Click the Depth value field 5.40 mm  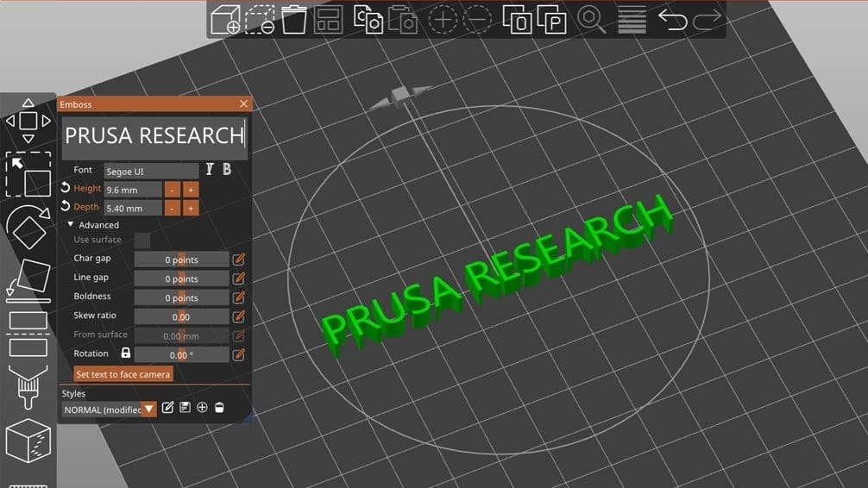point(133,208)
